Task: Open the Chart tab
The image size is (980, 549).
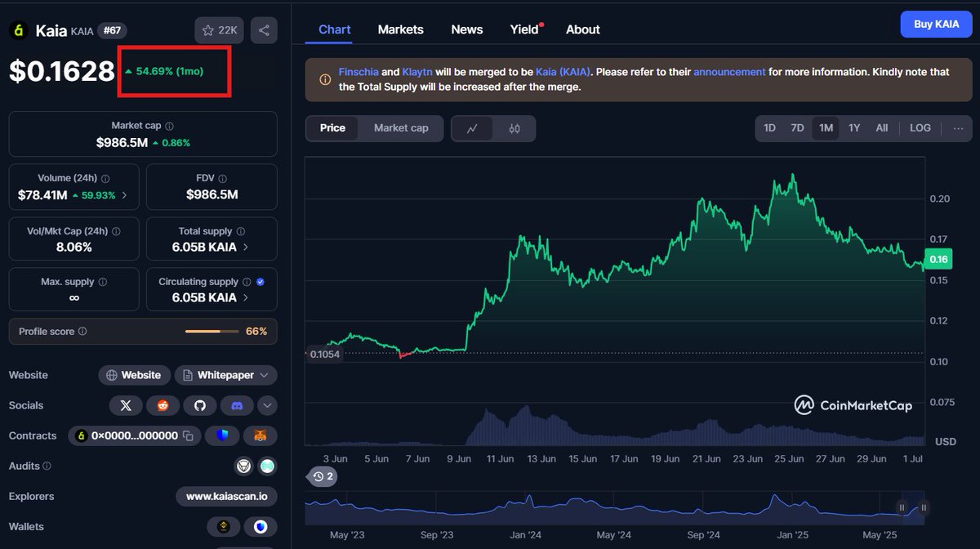Action: [335, 29]
